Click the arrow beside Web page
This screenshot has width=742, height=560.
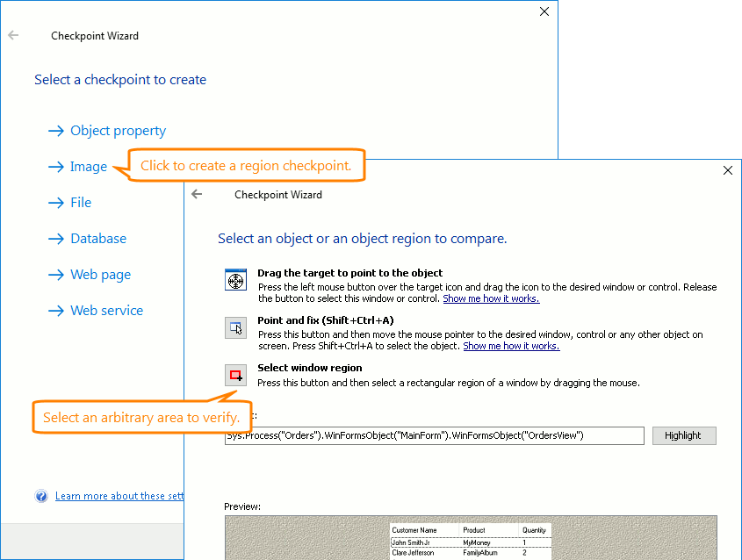[56, 275]
